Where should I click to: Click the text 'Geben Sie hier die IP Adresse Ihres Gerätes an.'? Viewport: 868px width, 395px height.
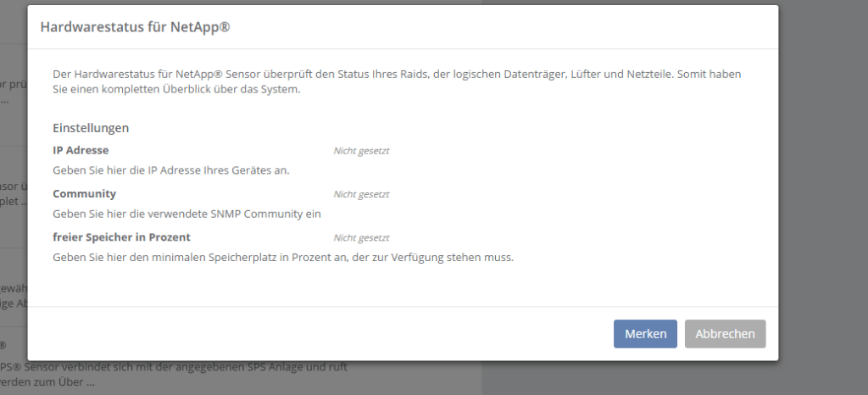(x=171, y=170)
